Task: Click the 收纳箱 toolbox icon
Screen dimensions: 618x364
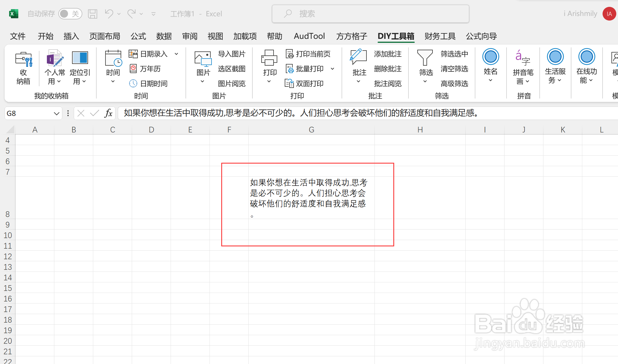Action: point(23,59)
